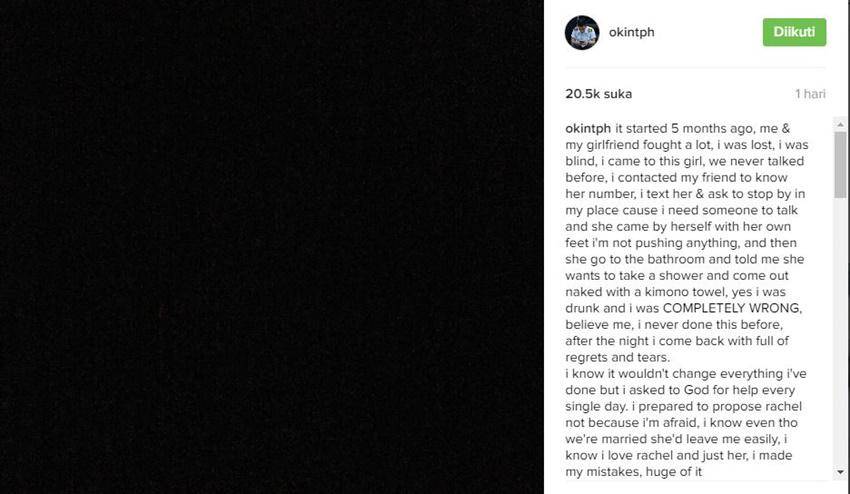
Task: Toggle the green Diikuti following button
Action: (794, 32)
